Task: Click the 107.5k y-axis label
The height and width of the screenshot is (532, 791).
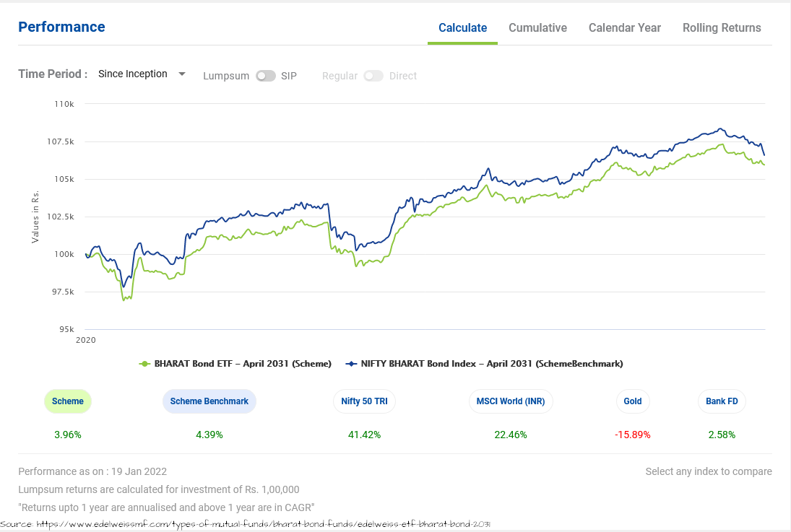Action: (61, 141)
